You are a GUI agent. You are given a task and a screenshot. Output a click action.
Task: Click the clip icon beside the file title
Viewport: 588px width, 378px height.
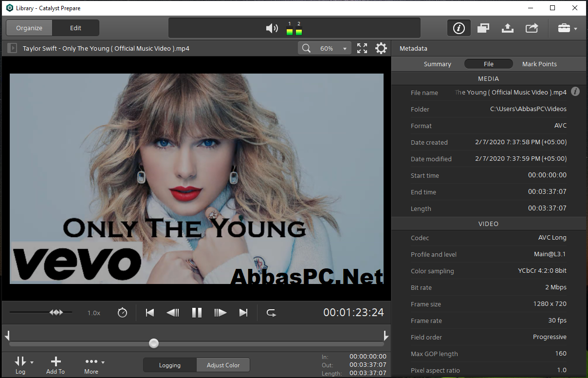click(13, 48)
